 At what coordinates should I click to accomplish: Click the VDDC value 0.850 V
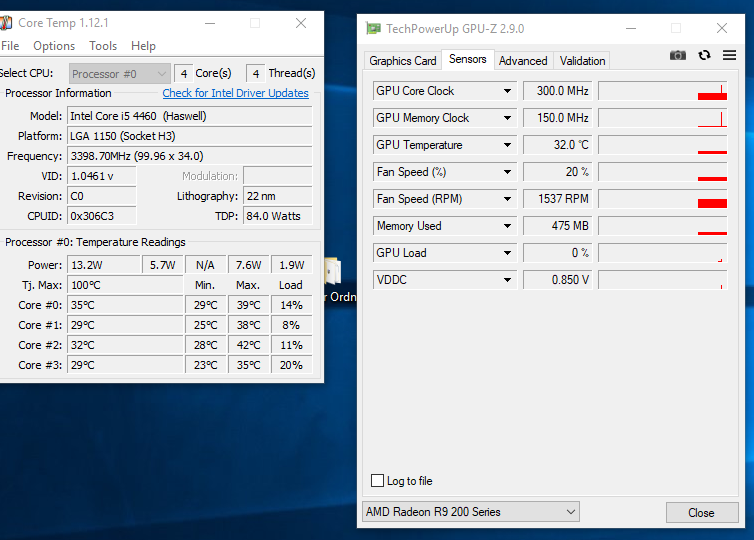(558, 279)
